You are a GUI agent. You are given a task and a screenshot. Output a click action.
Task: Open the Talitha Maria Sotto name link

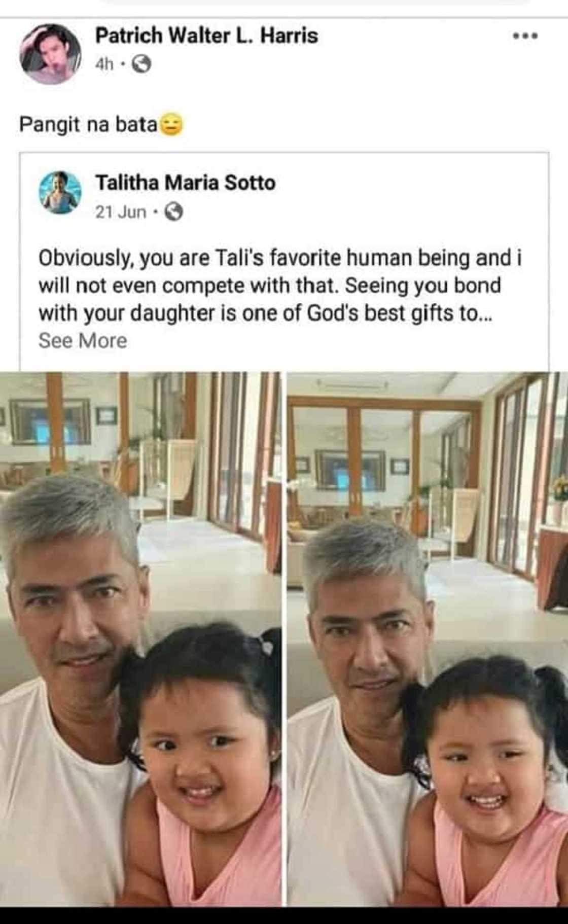click(185, 183)
